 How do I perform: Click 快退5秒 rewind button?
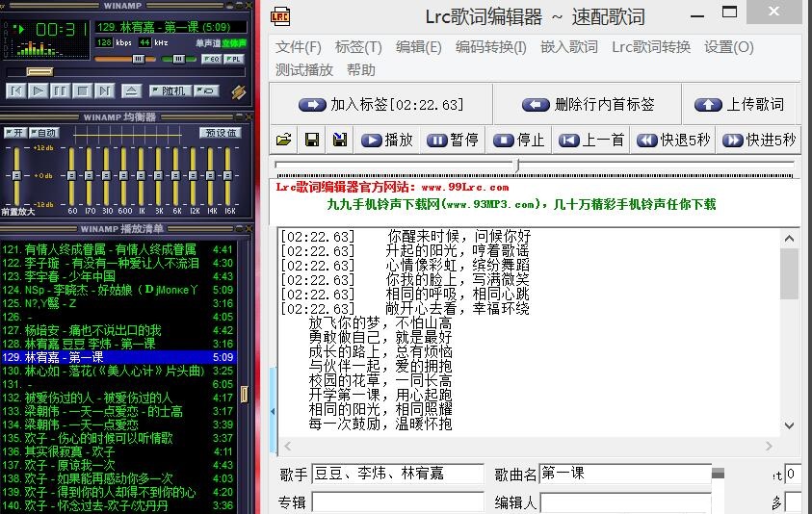(x=672, y=140)
